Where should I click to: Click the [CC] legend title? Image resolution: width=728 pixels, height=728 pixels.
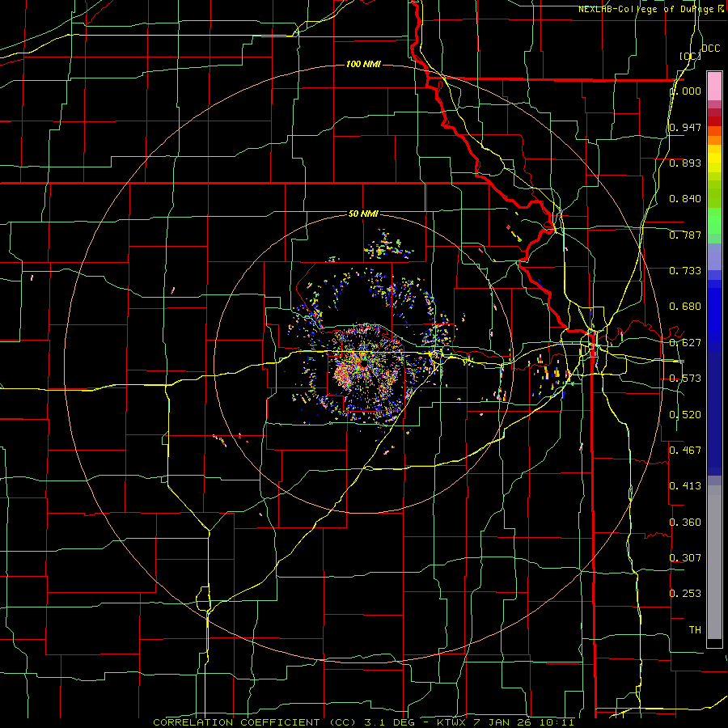(x=691, y=56)
